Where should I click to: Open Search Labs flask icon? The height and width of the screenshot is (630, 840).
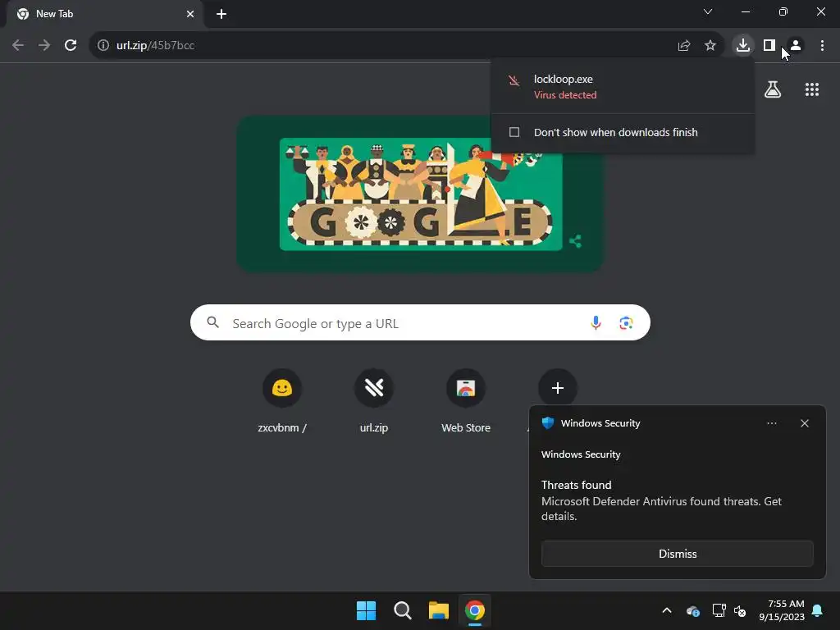point(773,89)
